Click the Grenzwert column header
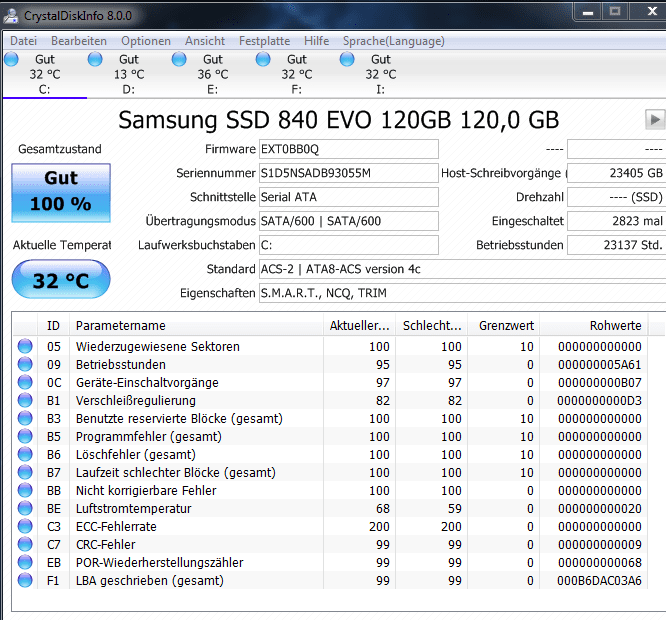The height and width of the screenshot is (620, 666). (x=504, y=326)
